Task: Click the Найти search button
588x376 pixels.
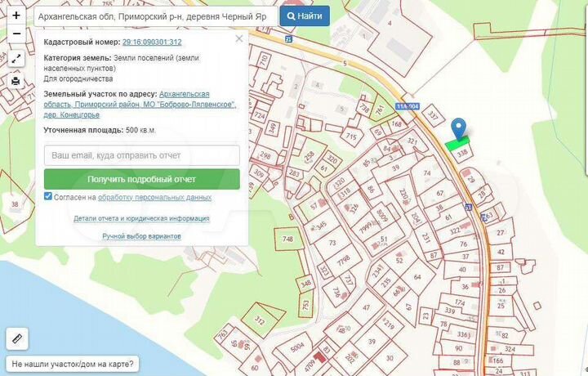Action: pyautogui.click(x=305, y=16)
